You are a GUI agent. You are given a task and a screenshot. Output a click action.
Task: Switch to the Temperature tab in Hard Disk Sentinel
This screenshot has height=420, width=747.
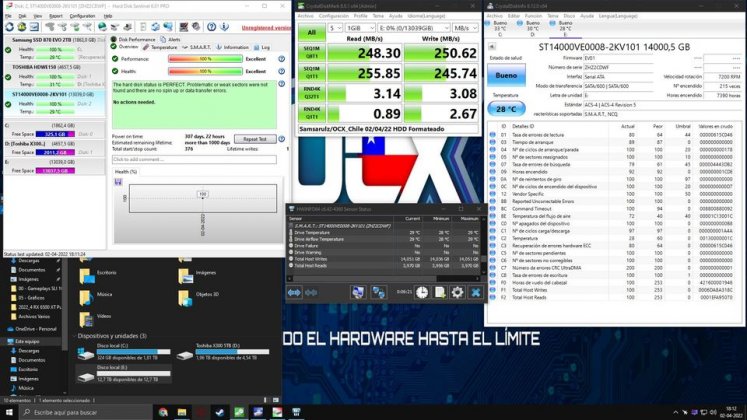coord(161,47)
